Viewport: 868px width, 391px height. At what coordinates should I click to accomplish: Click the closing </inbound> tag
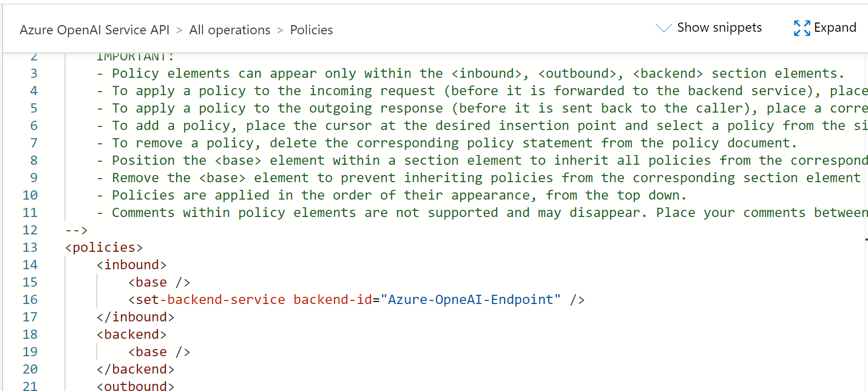[136, 317]
